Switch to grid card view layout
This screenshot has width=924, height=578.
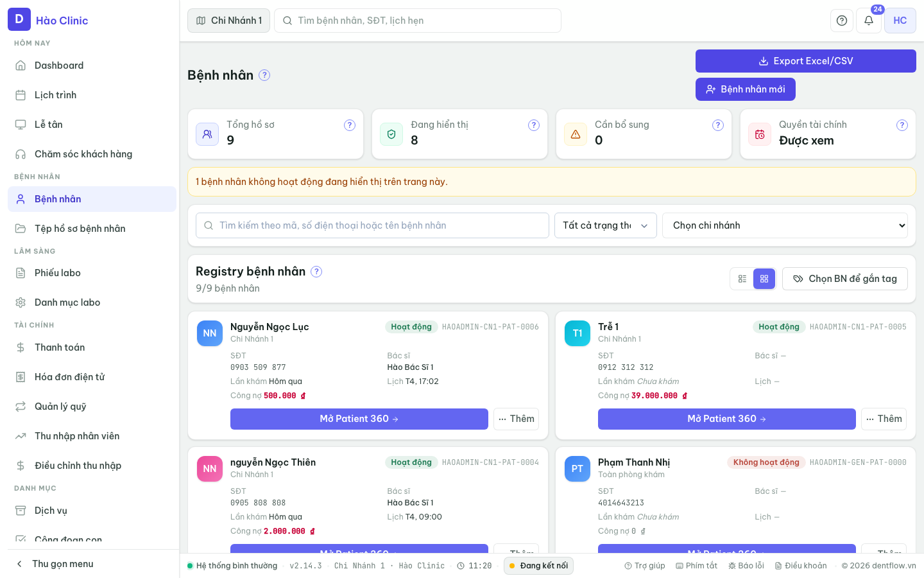click(x=764, y=279)
